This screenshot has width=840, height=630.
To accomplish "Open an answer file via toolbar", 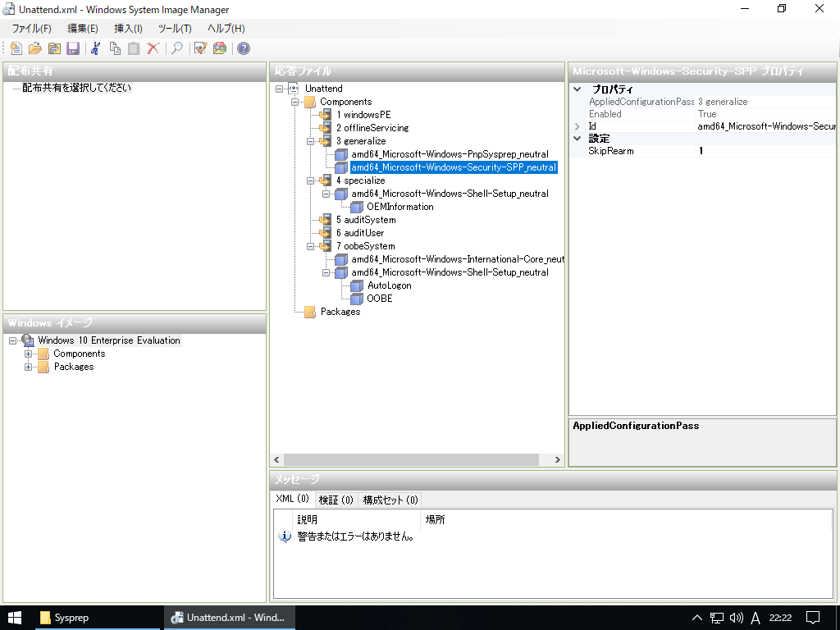I will [x=34, y=48].
